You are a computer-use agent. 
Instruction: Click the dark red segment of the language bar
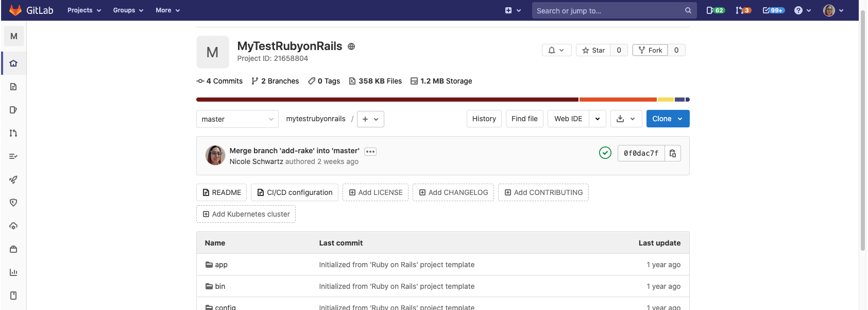coord(386,100)
